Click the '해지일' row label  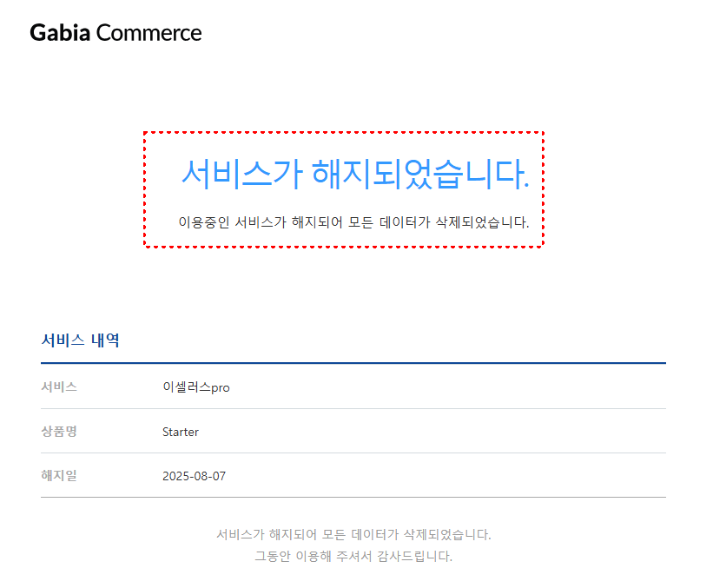59,476
